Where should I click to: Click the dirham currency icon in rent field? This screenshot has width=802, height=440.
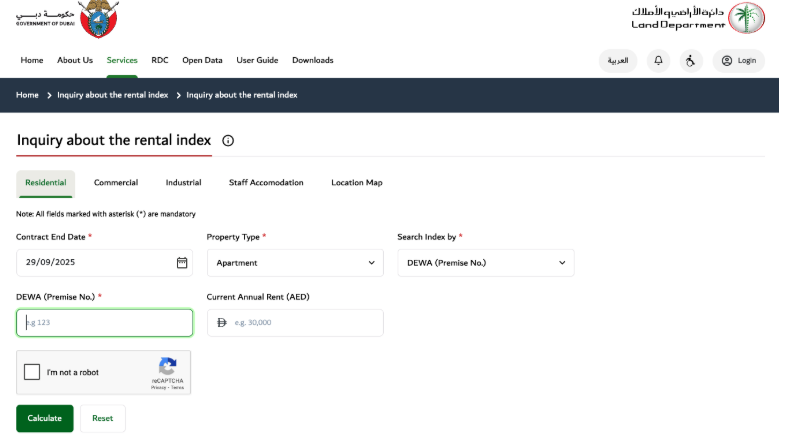pos(222,323)
